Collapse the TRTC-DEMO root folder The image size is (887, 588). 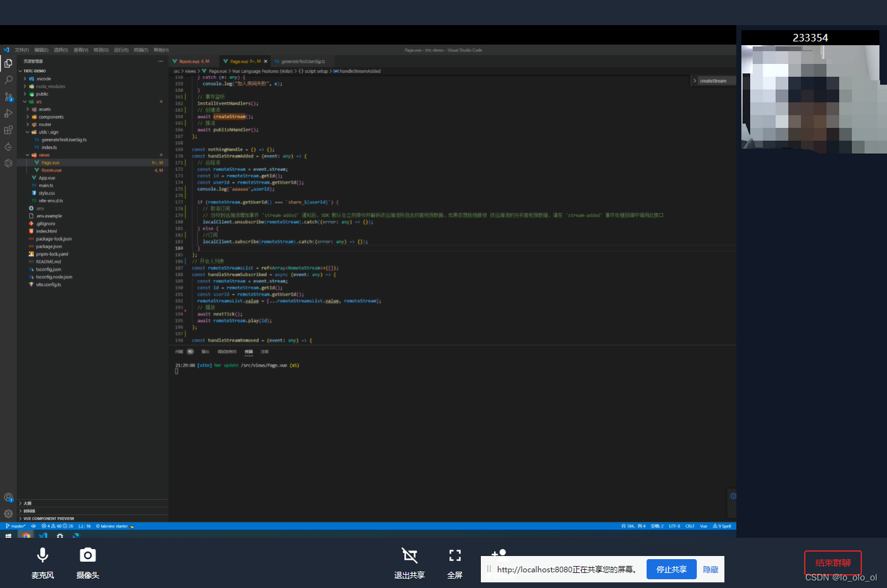pos(35,71)
